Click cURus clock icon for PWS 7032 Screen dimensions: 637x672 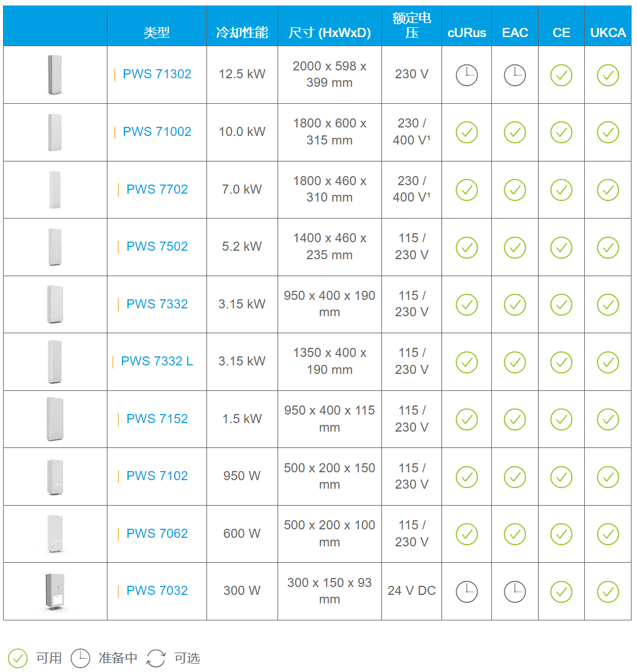point(467,591)
